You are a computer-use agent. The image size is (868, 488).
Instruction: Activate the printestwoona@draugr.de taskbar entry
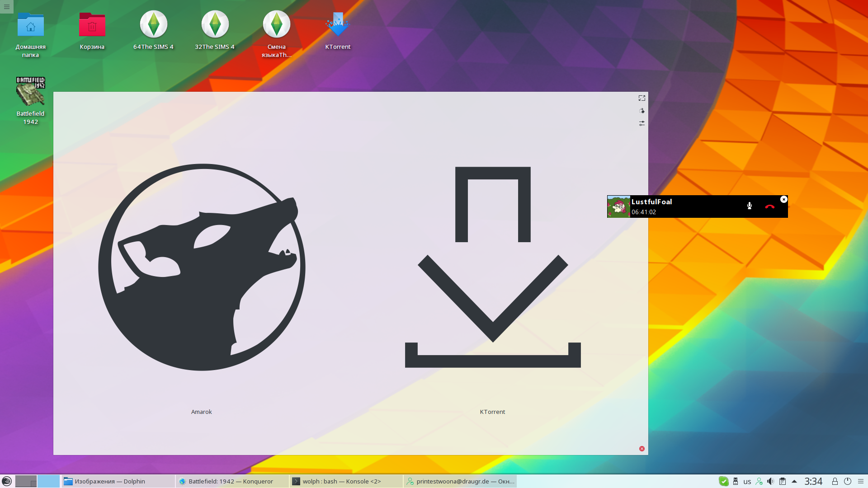[460, 481]
